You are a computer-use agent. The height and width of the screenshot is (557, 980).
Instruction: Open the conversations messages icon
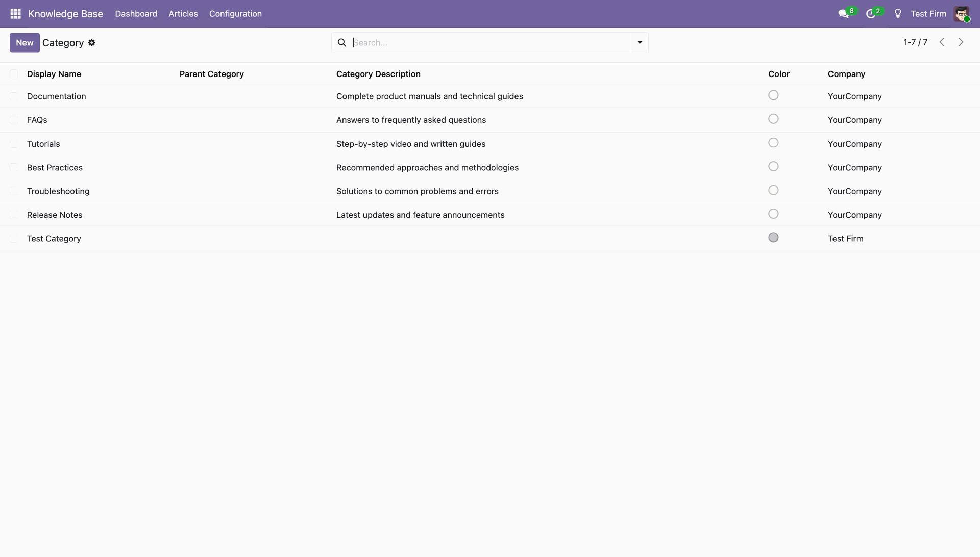[x=843, y=14]
